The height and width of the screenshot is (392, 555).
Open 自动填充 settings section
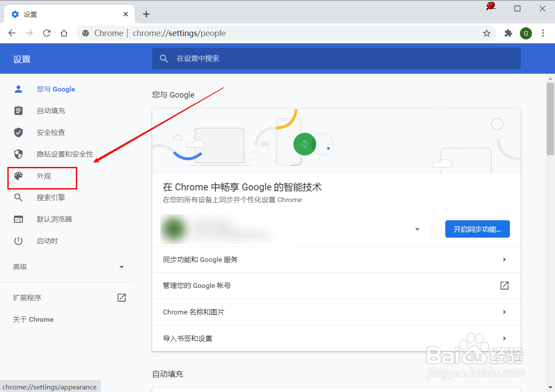(x=51, y=111)
